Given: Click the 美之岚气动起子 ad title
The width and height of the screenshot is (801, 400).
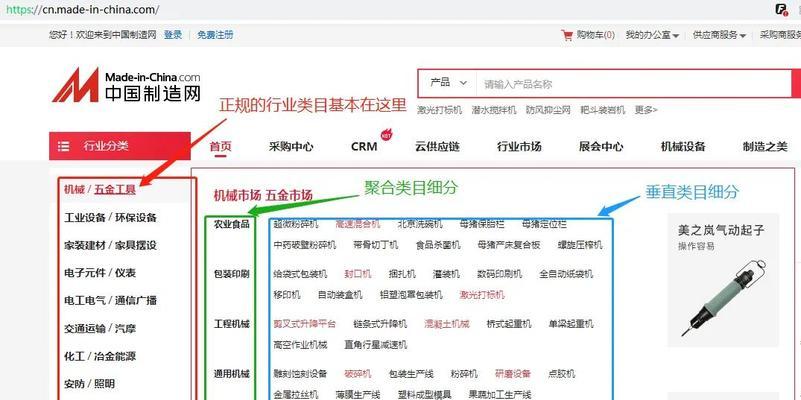Looking at the screenshot, I should point(721,230).
